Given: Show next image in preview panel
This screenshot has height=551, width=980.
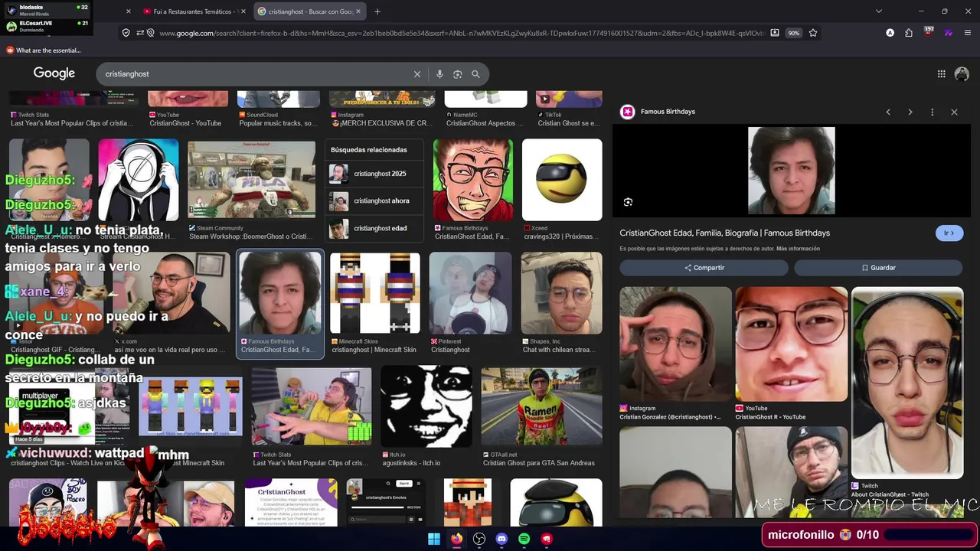Looking at the screenshot, I should click(910, 112).
